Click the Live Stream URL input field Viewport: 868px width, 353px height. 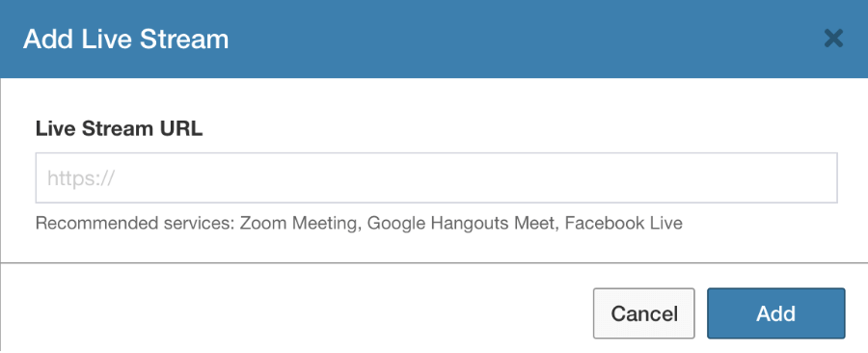(436, 178)
